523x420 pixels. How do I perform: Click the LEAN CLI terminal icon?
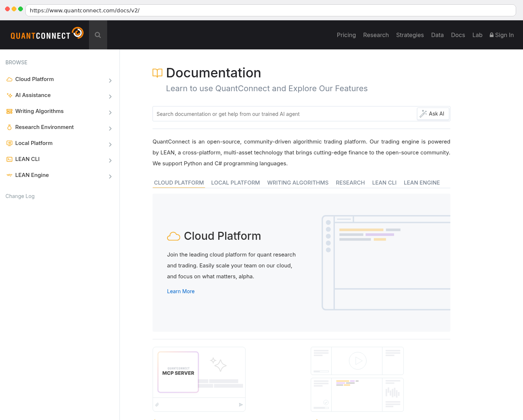pos(9,159)
